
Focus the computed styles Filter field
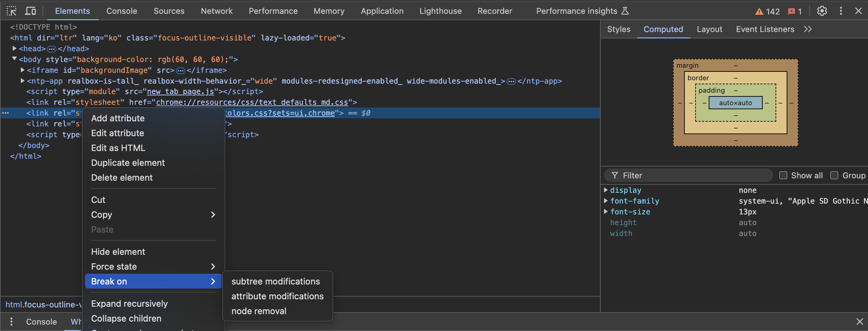688,175
